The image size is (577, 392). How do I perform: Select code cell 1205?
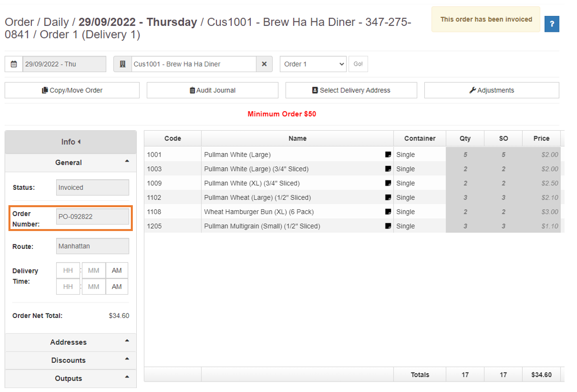173,227
